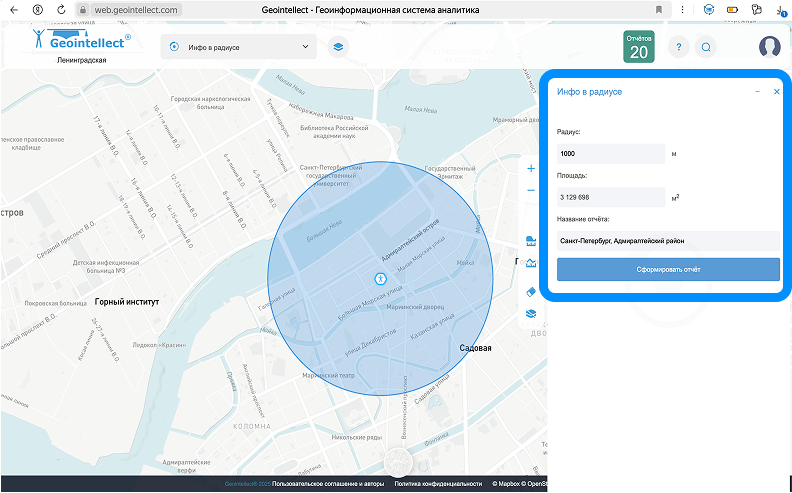792x493 pixels.
Task: Click the area field showing 3 129 698
Action: tap(611, 197)
